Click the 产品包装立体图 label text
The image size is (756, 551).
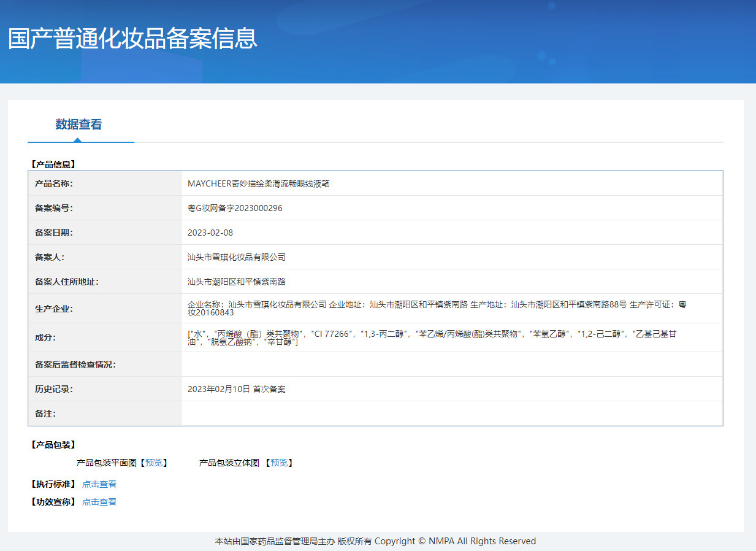point(229,463)
